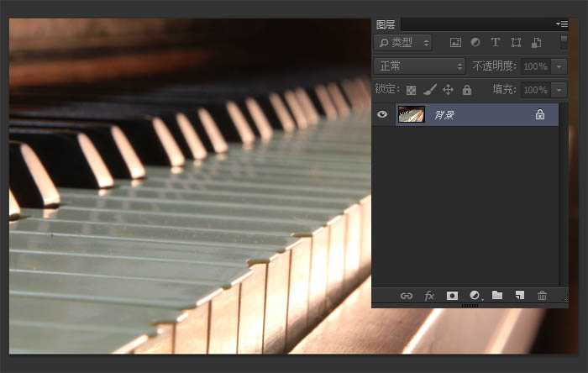Screen dimensions: 588x373
Task: Open the fx layer style menu
Action: pyautogui.click(x=429, y=296)
